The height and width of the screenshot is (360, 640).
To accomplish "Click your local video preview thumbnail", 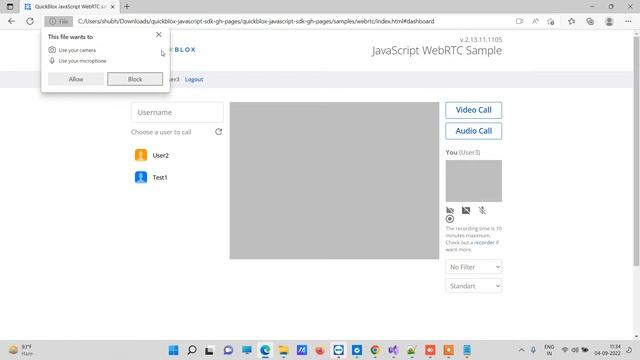I will point(473,181).
